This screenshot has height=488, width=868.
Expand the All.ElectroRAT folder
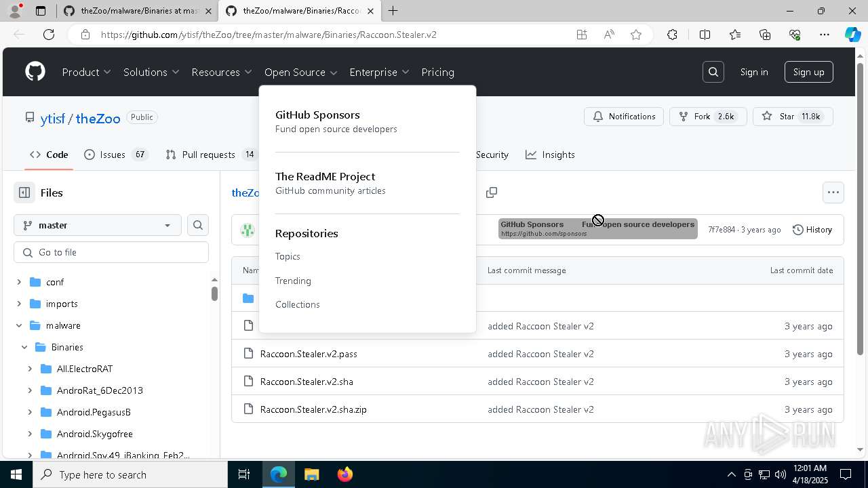[30, 369]
